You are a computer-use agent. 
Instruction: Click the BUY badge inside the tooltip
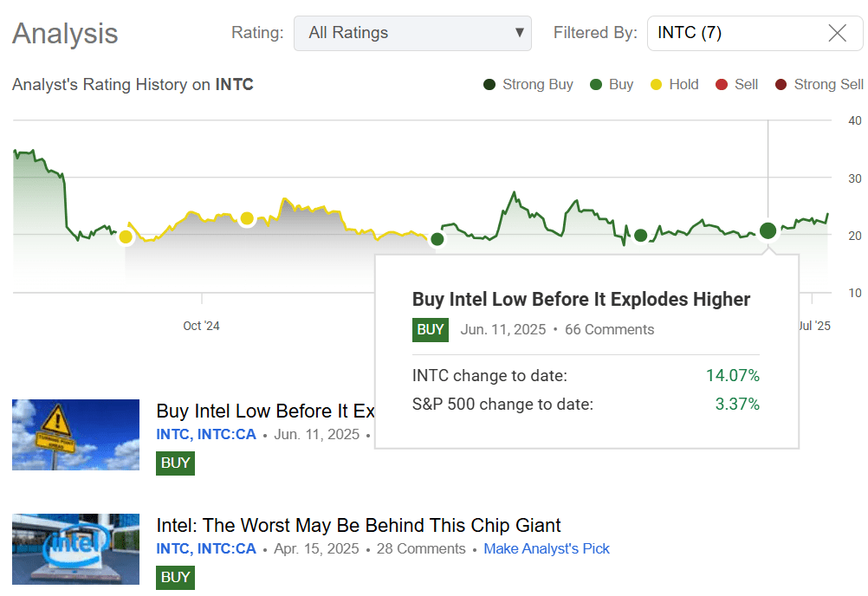[x=431, y=330]
